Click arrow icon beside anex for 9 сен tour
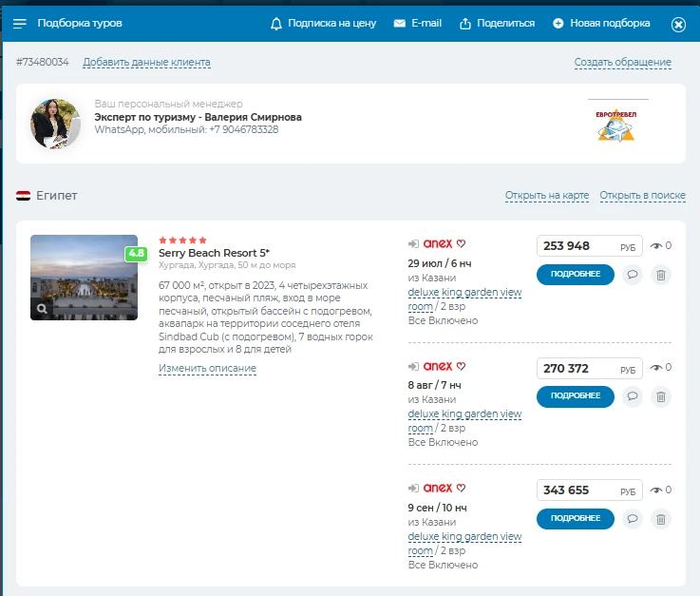 click(x=413, y=489)
